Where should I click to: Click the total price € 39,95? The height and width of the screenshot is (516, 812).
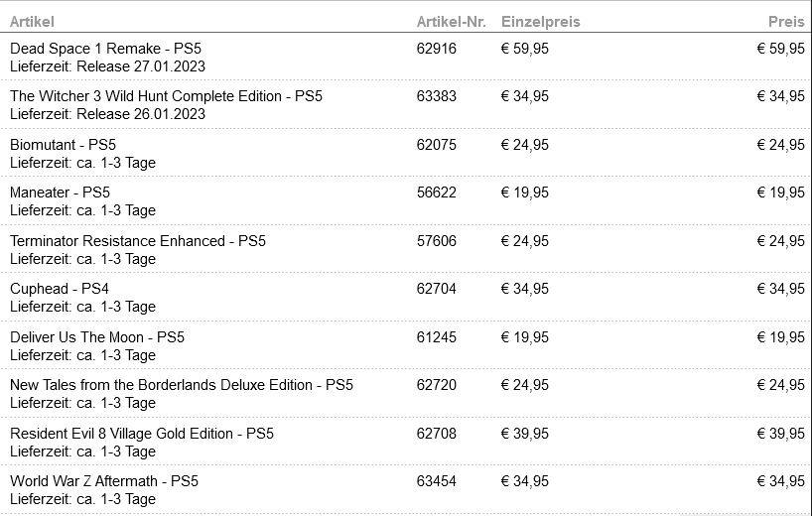781,434
